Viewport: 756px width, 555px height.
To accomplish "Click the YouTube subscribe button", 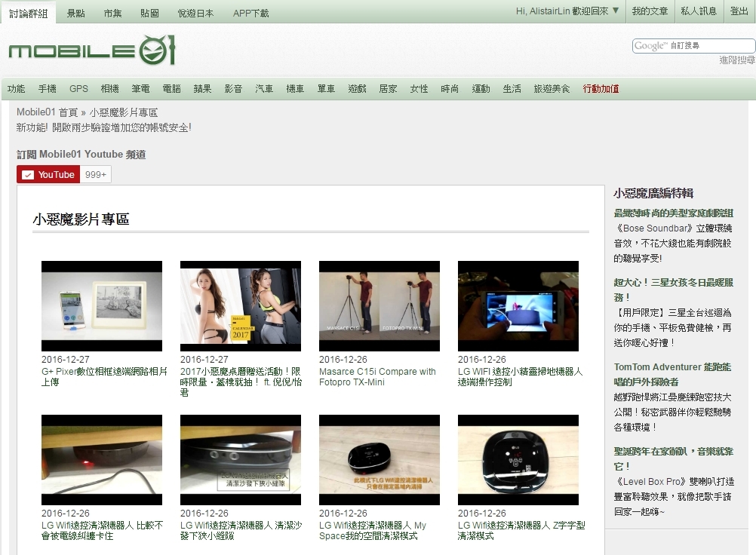I will click(48, 174).
